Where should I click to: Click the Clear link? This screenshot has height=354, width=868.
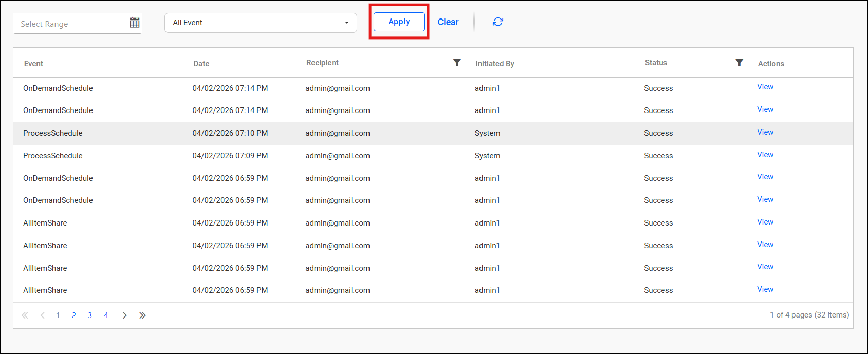click(x=448, y=22)
